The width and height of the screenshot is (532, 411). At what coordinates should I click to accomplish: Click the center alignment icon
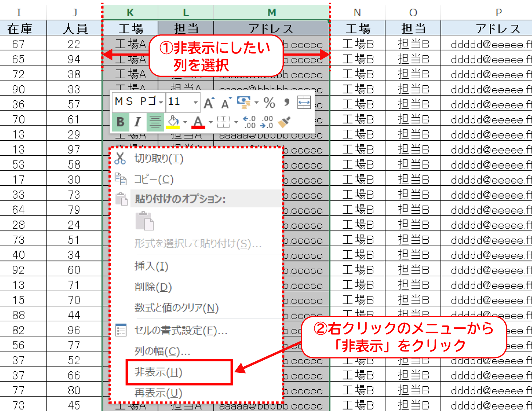(155, 121)
